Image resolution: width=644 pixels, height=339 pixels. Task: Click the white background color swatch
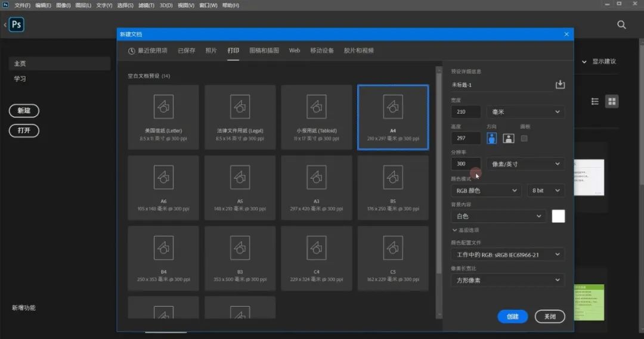(x=558, y=216)
